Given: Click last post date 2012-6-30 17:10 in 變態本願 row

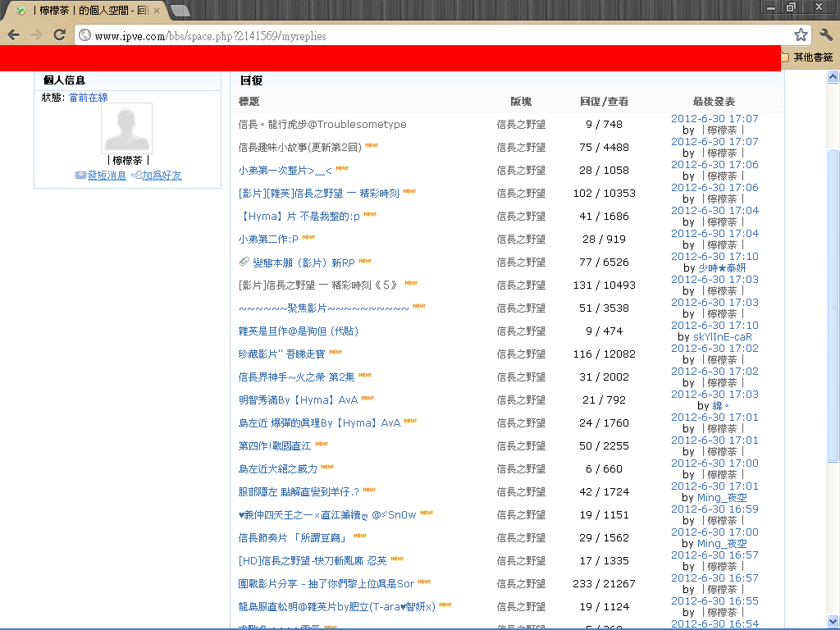Looking at the screenshot, I should 714,257.
